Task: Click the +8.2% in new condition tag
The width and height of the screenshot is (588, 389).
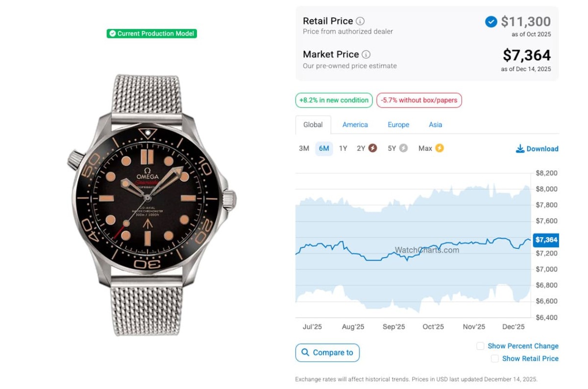Action: click(x=334, y=100)
